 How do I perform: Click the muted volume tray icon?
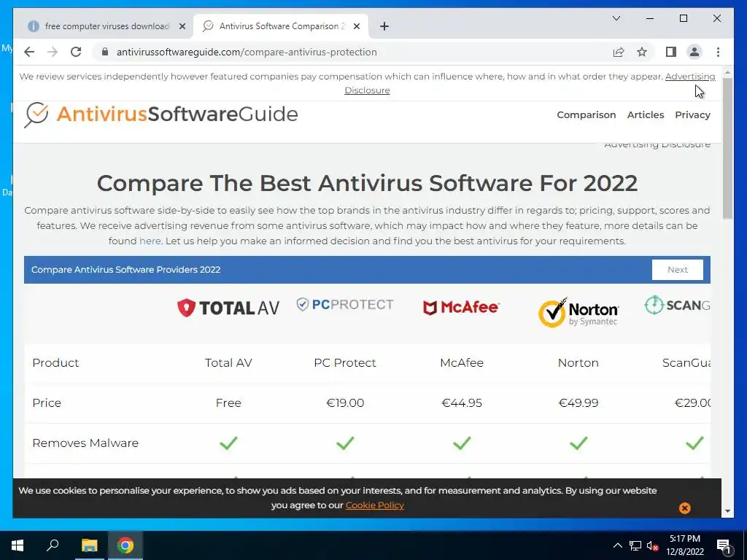[x=652, y=545]
